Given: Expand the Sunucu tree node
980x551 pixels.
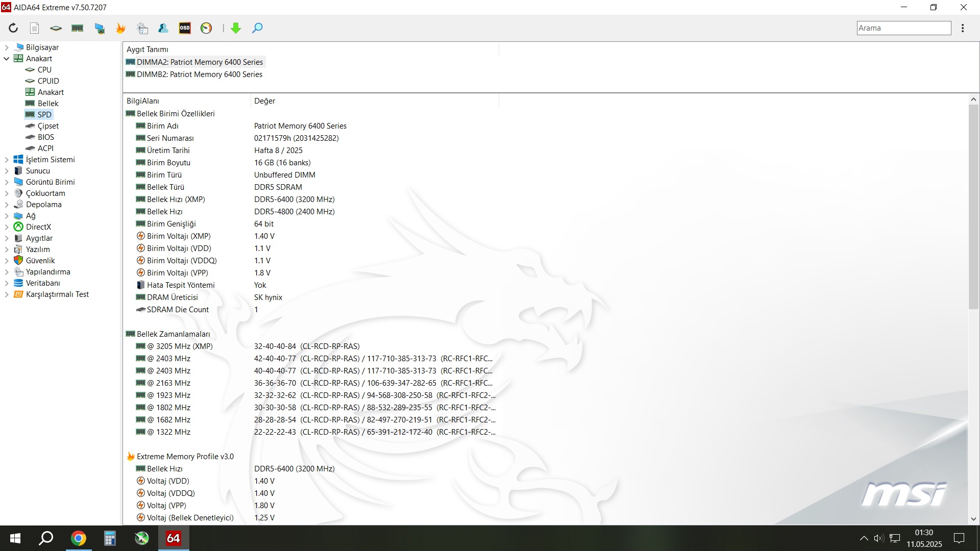Looking at the screenshot, I should click(7, 171).
